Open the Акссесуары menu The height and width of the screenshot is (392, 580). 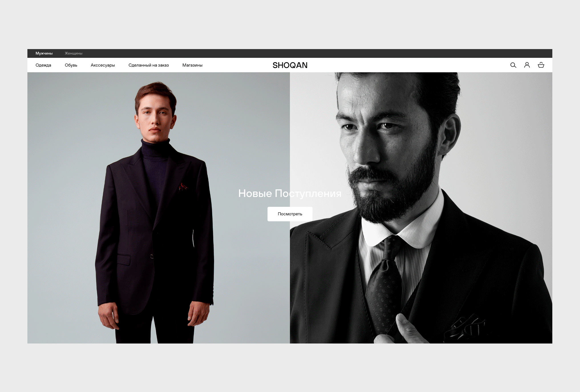tap(103, 65)
